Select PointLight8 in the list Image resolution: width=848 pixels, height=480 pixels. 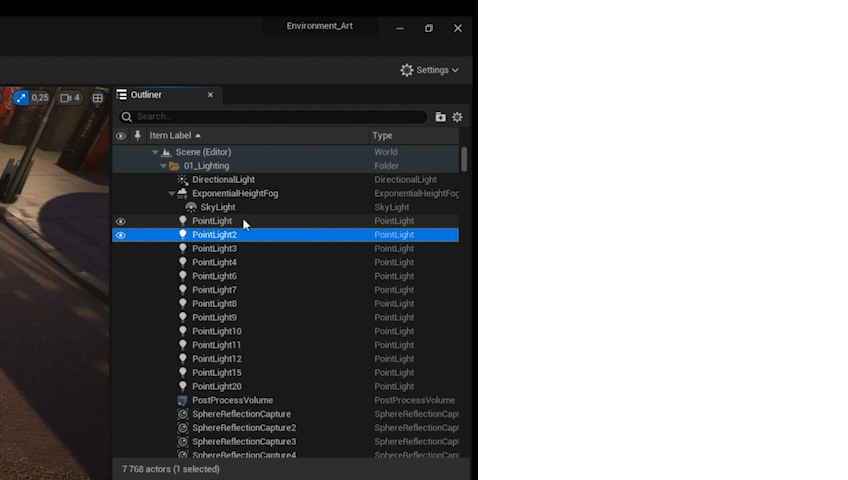click(x=214, y=304)
